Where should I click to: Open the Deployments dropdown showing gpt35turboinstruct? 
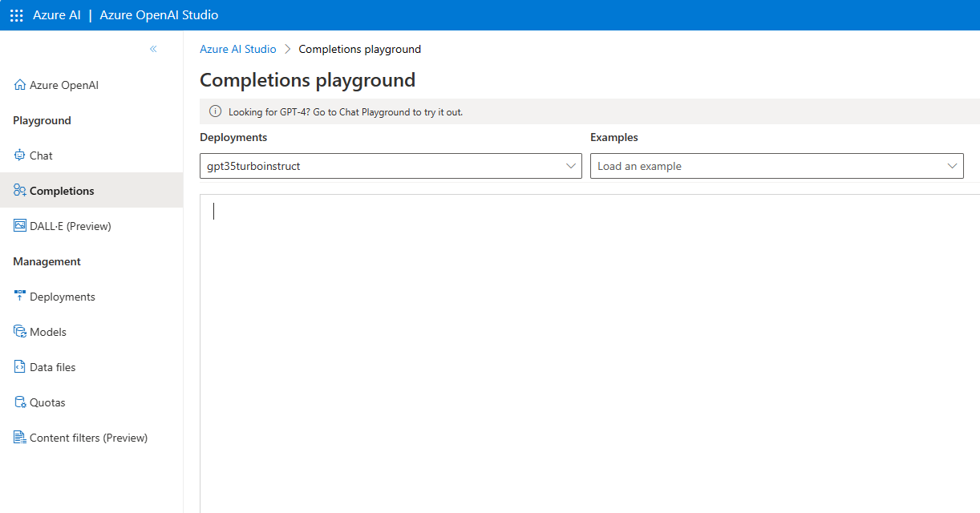pyautogui.click(x=391, y=166)
